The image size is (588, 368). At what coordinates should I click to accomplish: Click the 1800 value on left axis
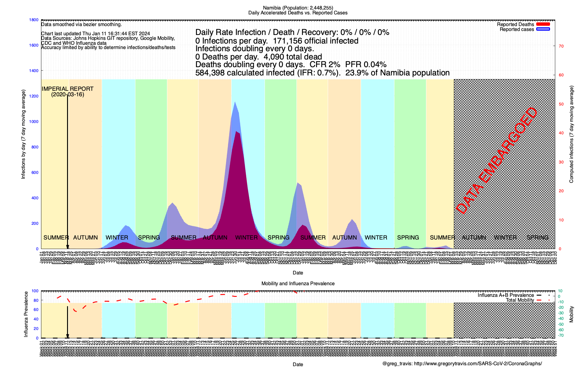pyautogui.click(x=34, y=20)
